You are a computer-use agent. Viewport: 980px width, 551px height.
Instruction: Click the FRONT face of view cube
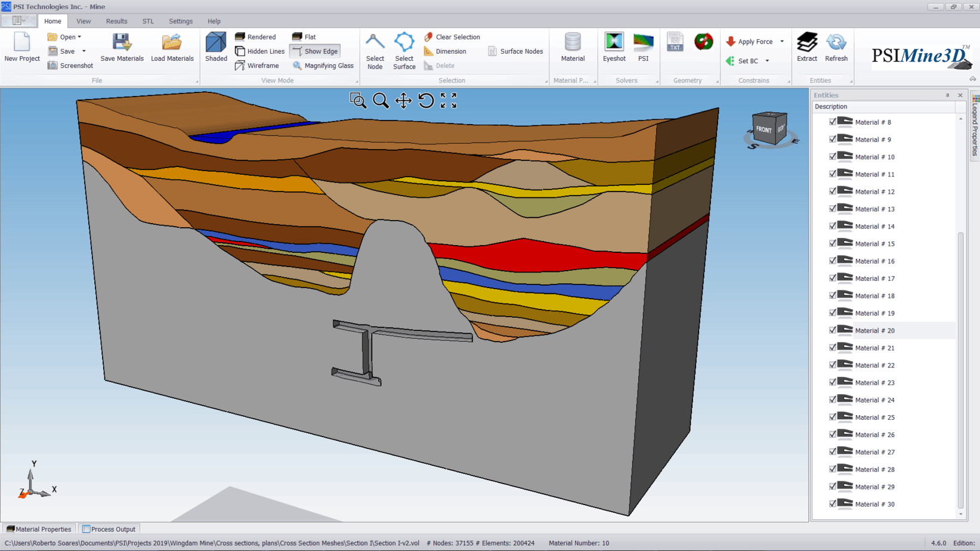[x=763, y=129]
